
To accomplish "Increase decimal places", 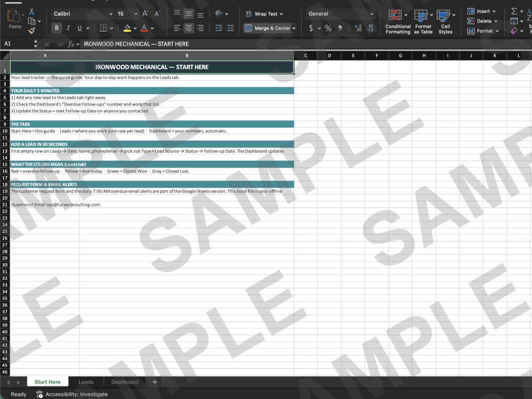I will coord(358,28).
